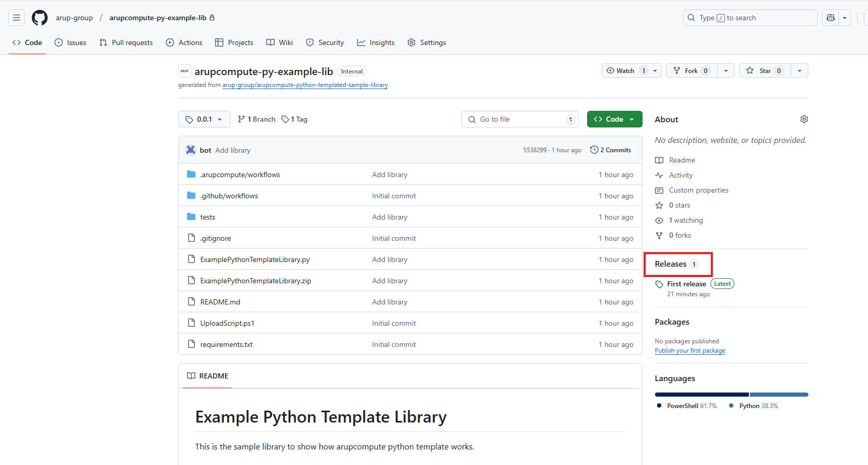Open the First release link
Viewport: 868px width, 465px height.
[687, 284]
